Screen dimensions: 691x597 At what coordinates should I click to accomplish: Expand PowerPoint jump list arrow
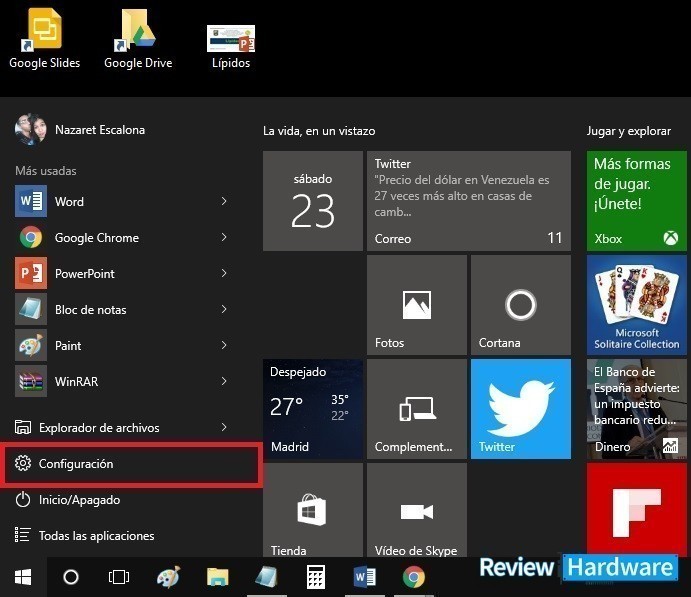point(224,274)
